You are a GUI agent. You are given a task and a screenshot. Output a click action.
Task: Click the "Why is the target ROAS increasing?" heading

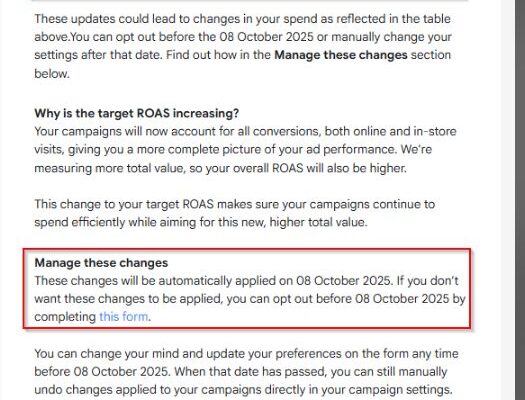coord(137,113)
